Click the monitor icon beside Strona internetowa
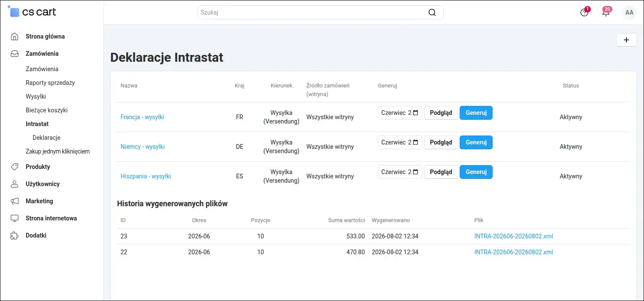 [x=15, y=218]
